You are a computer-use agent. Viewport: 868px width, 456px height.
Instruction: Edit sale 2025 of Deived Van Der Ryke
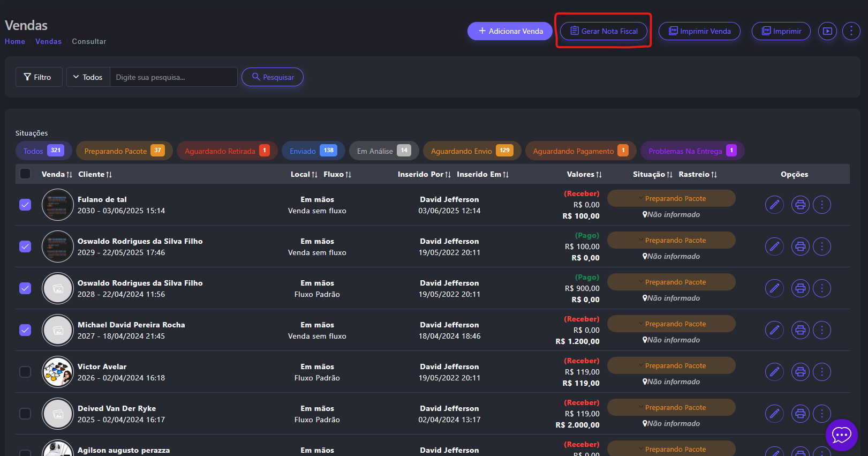tap(774, 414)
